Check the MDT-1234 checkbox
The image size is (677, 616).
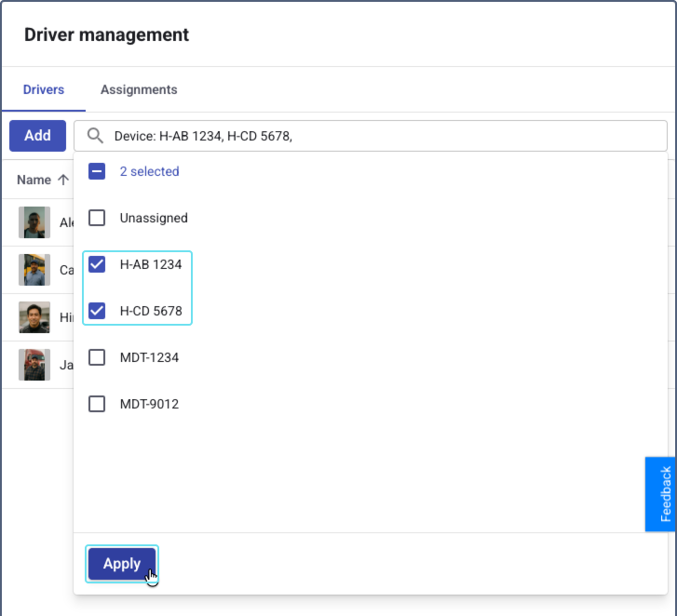[97, 357]
